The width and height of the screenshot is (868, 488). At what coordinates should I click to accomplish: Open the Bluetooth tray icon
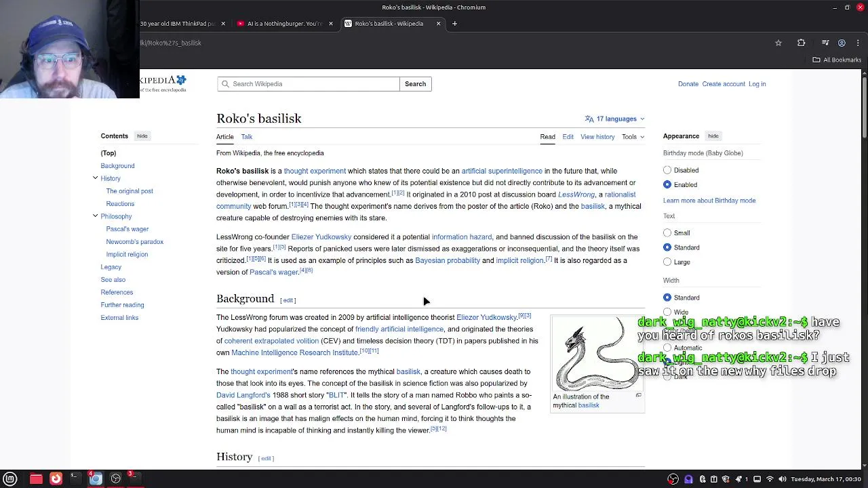click(703, 479)
